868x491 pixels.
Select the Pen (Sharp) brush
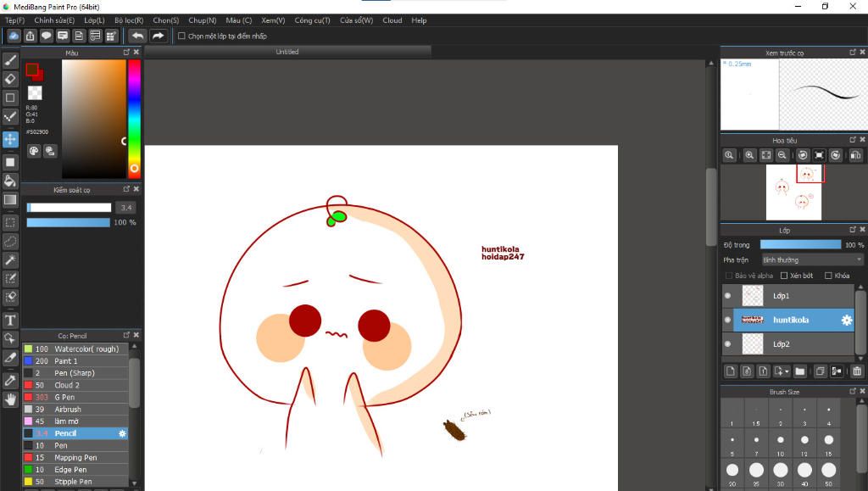coord(75,373)
